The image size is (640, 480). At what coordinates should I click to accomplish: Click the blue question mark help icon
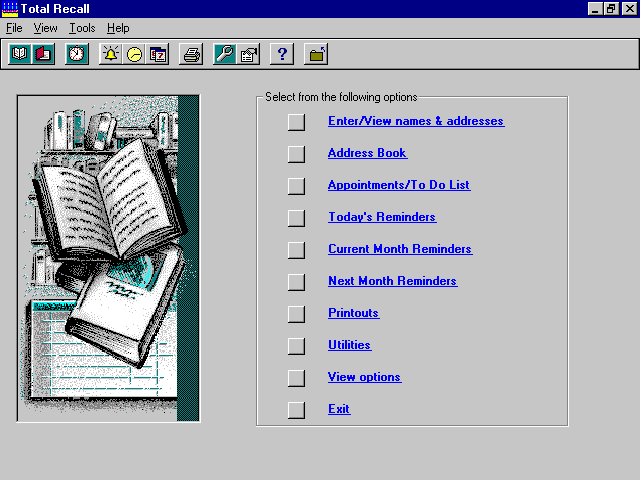[x=283, y=54]
